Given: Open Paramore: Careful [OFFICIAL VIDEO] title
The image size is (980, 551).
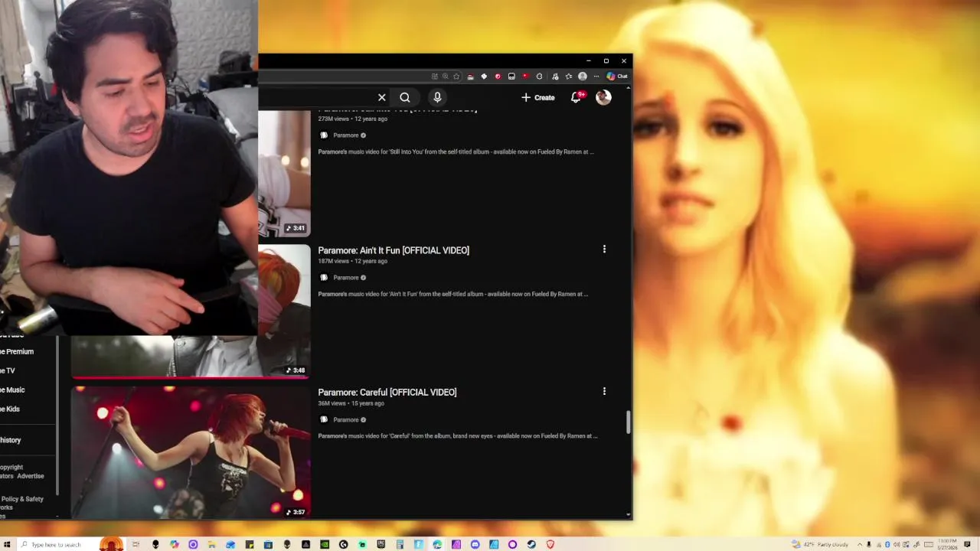Looking at the screenshot, I should tap(387, 392).
